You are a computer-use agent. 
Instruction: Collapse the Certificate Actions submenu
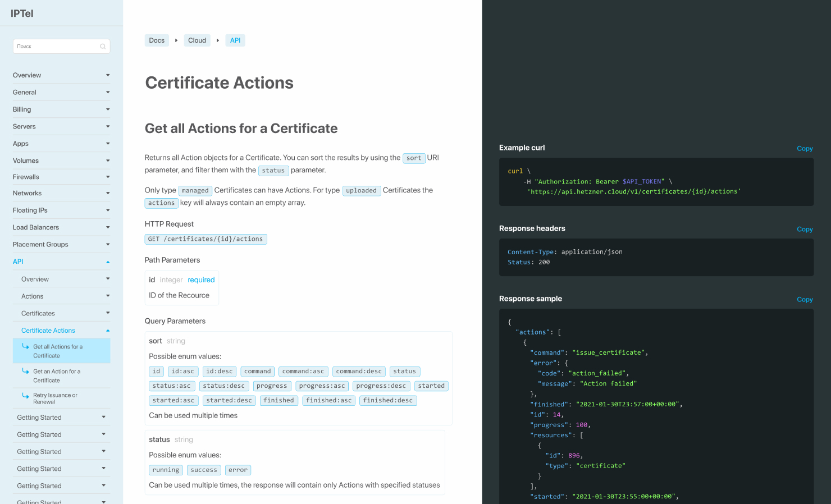tap(108, 331)
